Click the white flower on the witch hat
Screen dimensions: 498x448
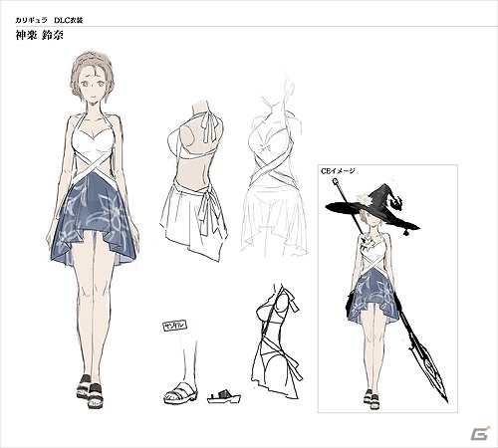coord(364,197)
